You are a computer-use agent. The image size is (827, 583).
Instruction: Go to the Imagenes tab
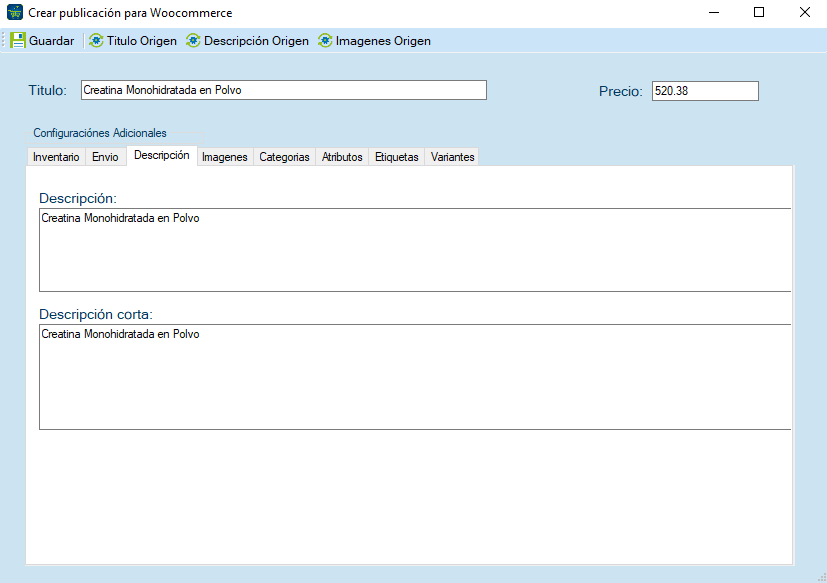click(225, 157)
